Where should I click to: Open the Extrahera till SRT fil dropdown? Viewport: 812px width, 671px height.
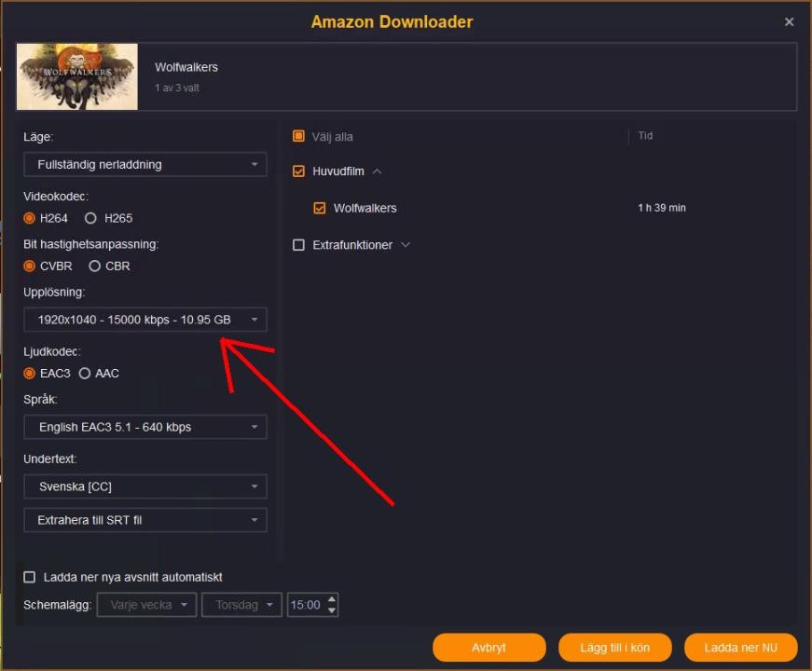pyautogui.click(x=145, y=520)
